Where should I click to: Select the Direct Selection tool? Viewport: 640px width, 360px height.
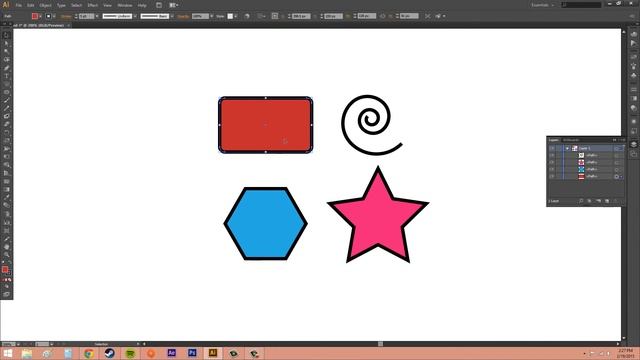coord(7,44)
